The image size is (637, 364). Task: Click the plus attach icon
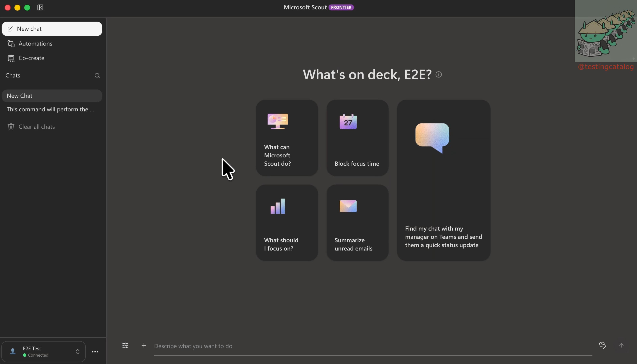coord(144,345)
